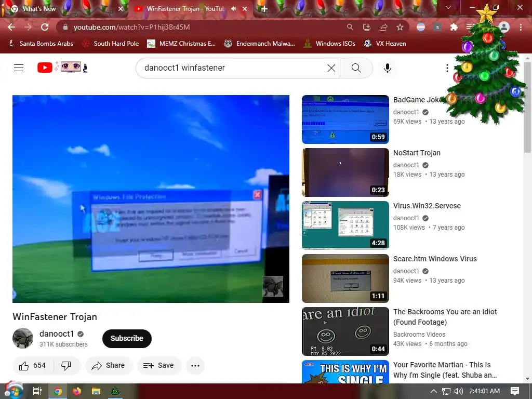Click the Virus.Win32.Servese title
Screen dimensions: 532x399
427,206
